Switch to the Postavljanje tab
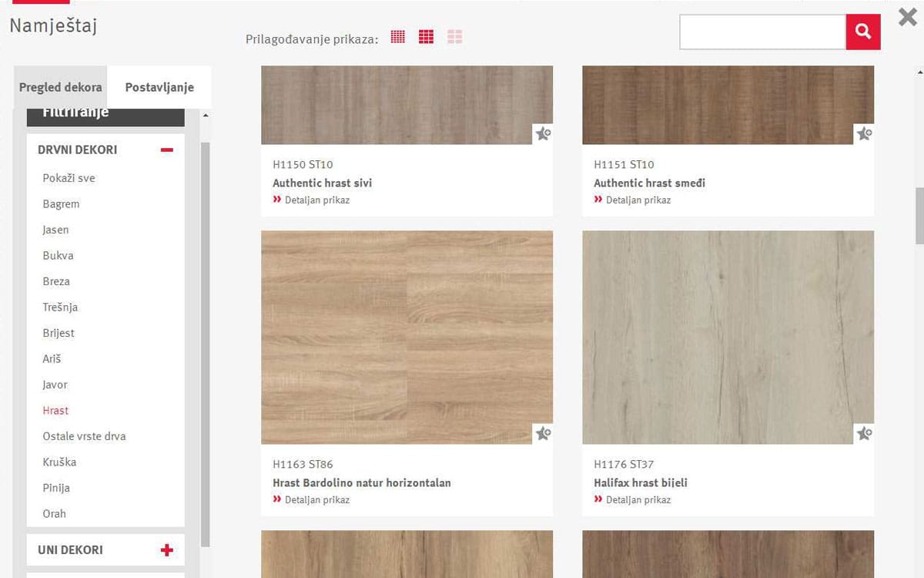Viewport: 924px width, 578px height. point(159,87)
